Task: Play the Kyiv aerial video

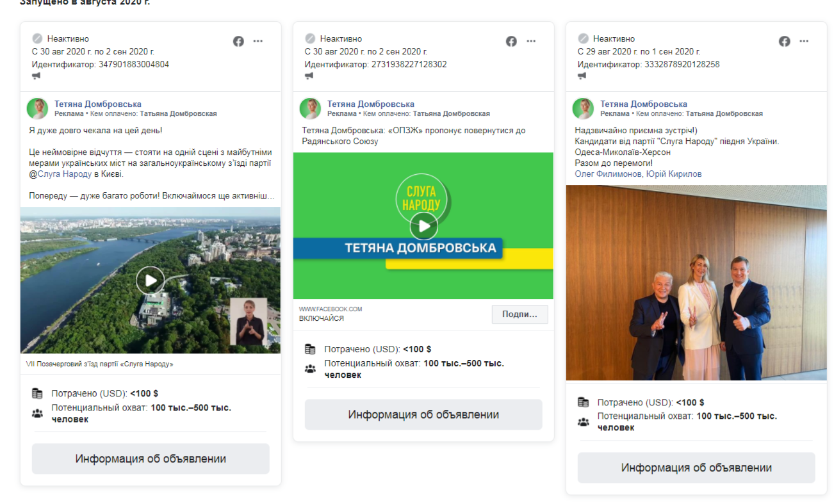Action: point(151,280)
